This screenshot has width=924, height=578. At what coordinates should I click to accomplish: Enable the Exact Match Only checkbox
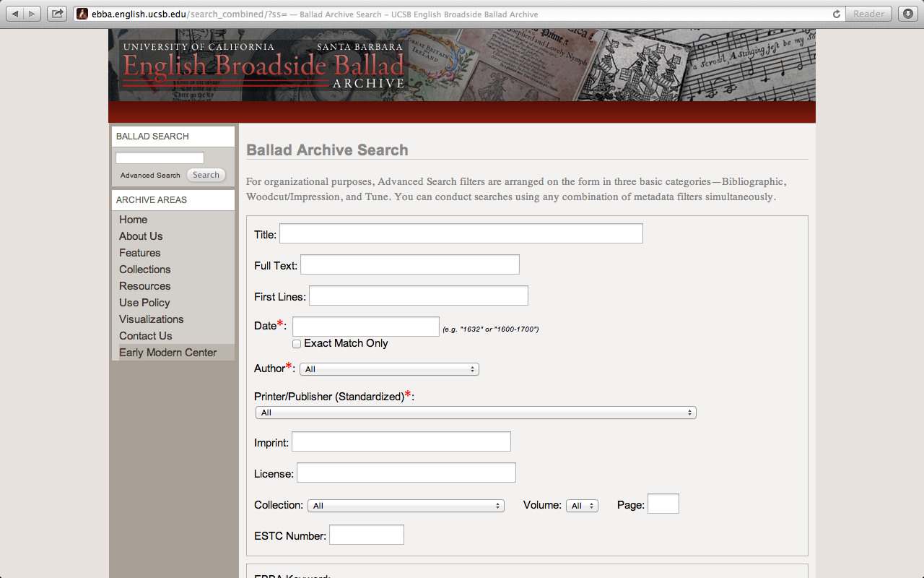click(297, 344)
